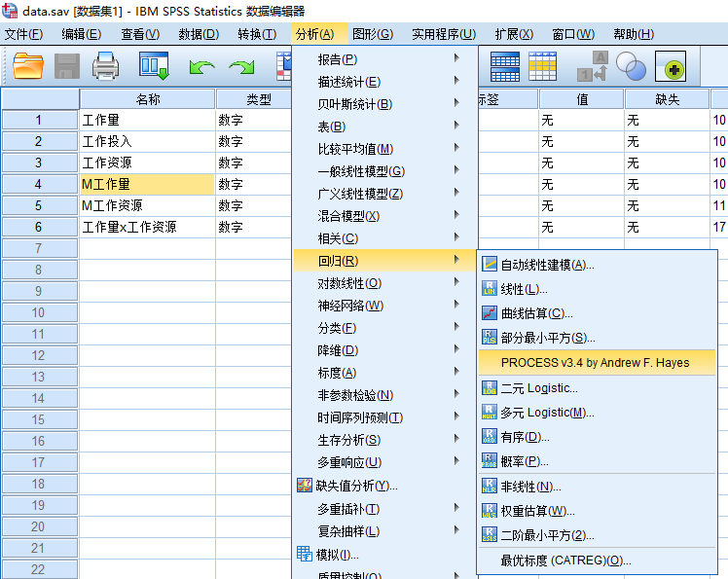
Task: Choose 最优标度 (CATREG) menu entry
Action: tap(597, 560)
